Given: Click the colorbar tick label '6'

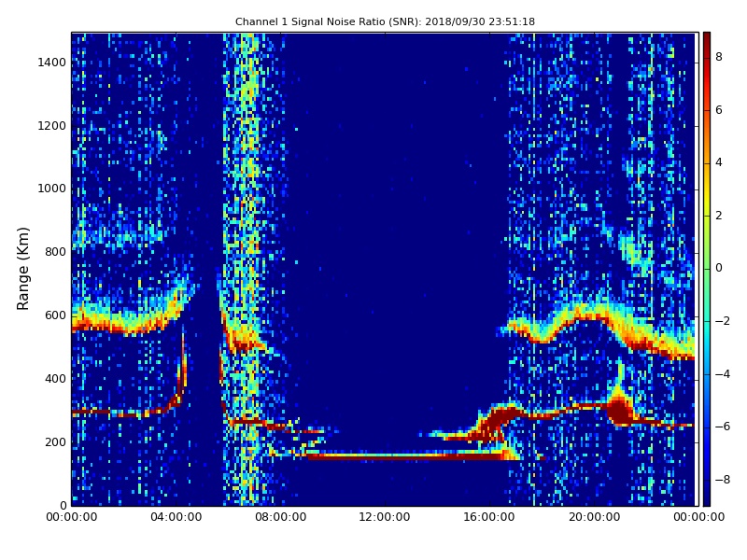Looking at the screenshot, I should 719,110.
